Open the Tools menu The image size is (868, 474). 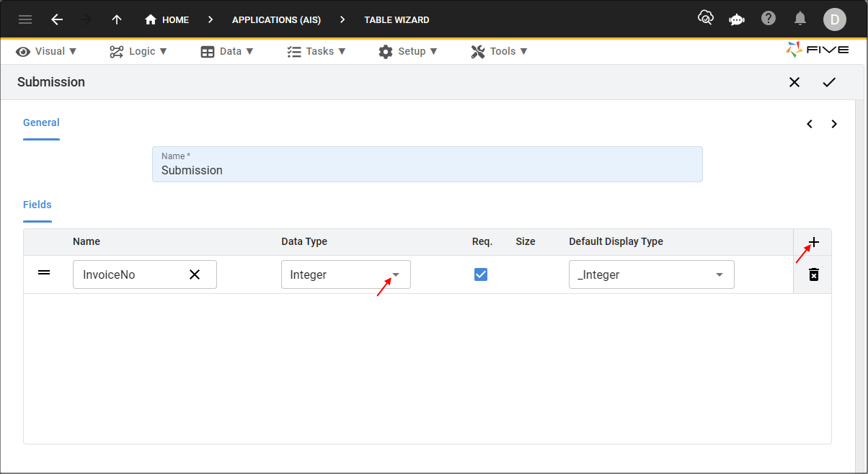click(500, 51)
